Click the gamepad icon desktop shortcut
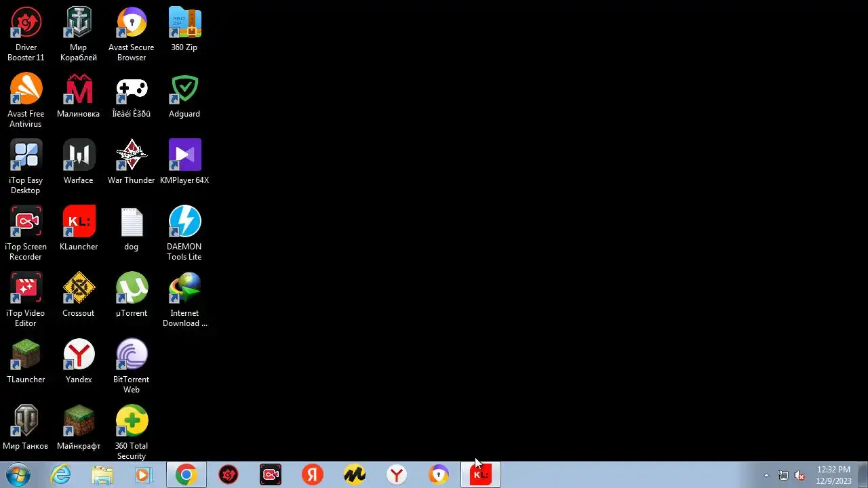 point(132,96)
